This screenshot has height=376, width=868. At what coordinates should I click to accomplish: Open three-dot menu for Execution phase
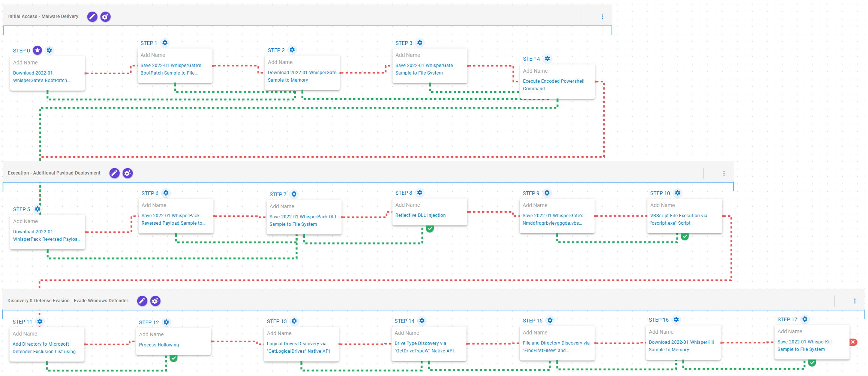pyautogui.click(x=724, y=173)
